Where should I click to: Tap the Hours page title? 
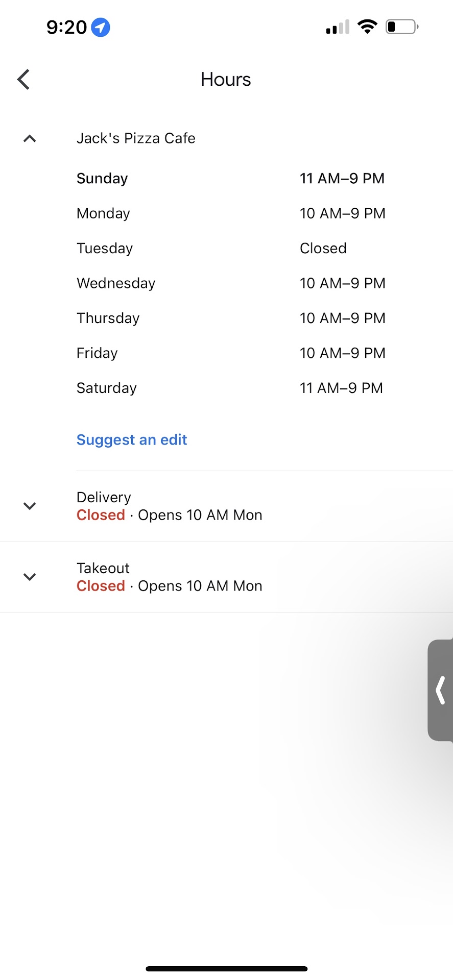[x=226, y=80]
